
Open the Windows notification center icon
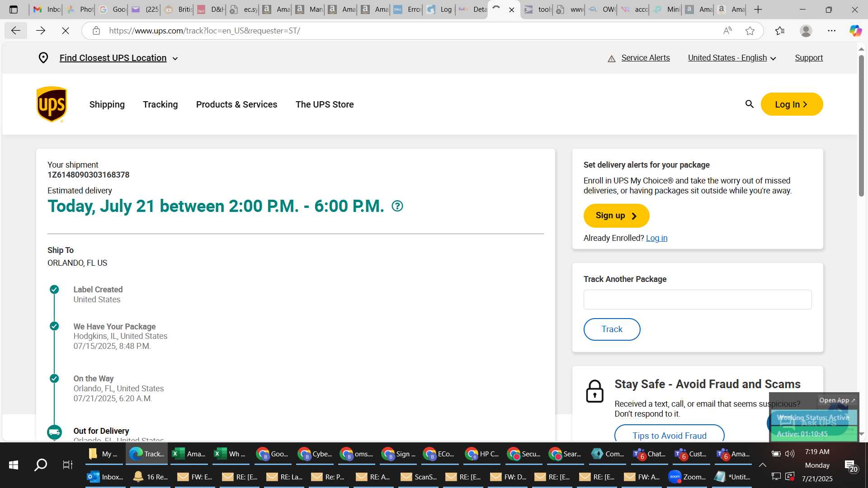coord(850,466)
